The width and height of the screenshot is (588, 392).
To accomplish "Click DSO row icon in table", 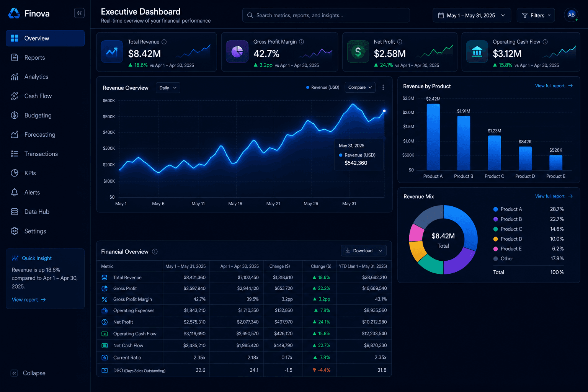I will (x=105, y=370).
